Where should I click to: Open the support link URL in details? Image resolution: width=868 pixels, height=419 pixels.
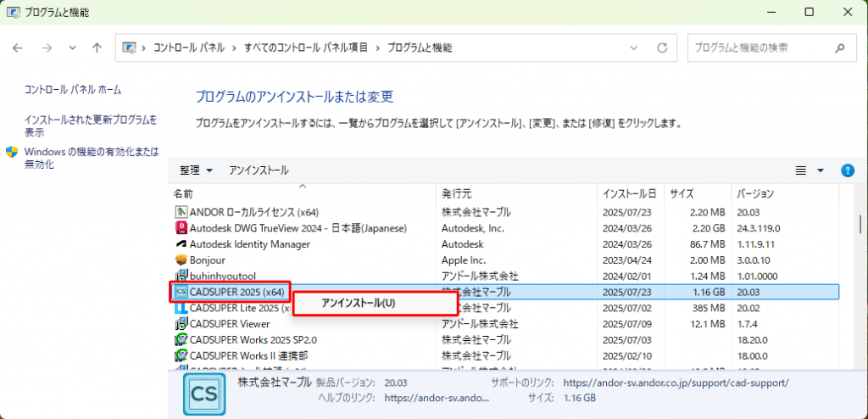pos(676,383)
